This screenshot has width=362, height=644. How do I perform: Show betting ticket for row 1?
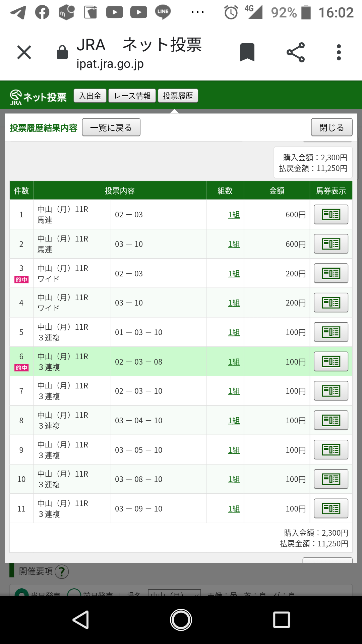click(331, 214)
